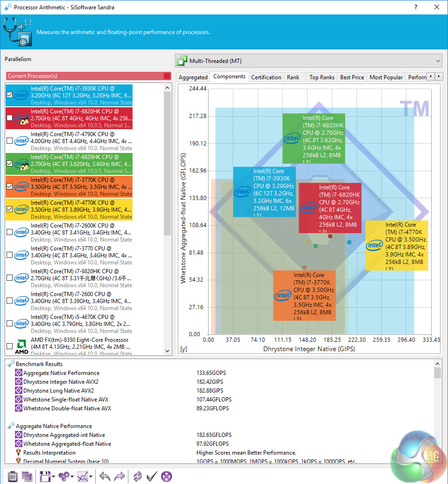Select the Components tab
448x484 pixels.
pyautogui.click(x=229, y=76)
